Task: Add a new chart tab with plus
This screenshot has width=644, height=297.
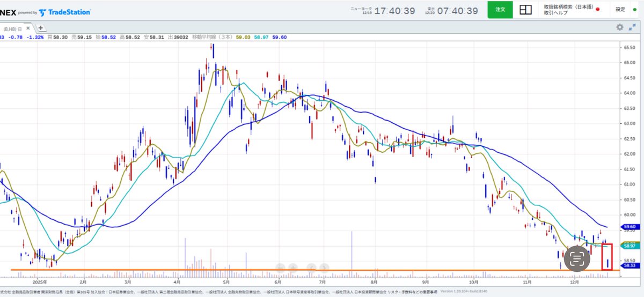Action: pos(41,28)
